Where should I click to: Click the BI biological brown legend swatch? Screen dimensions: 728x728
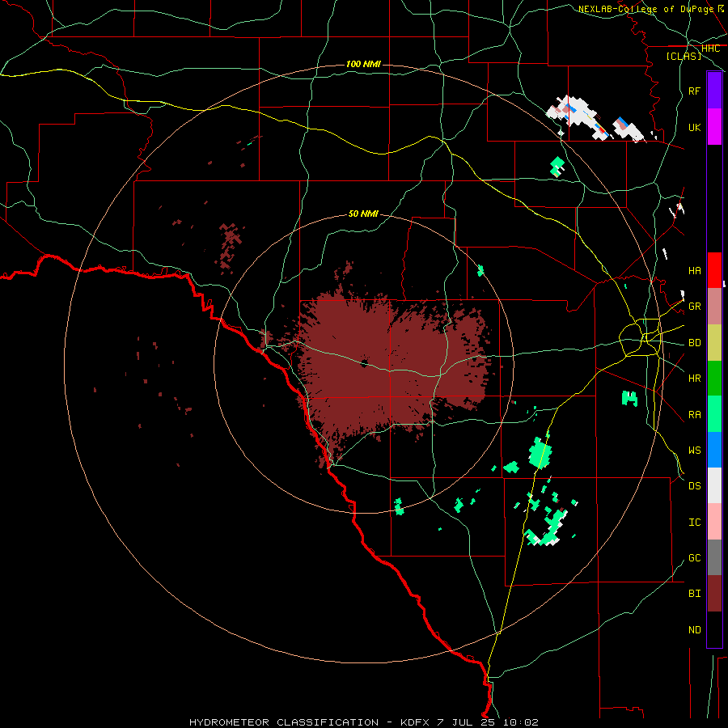coord(714,594)
